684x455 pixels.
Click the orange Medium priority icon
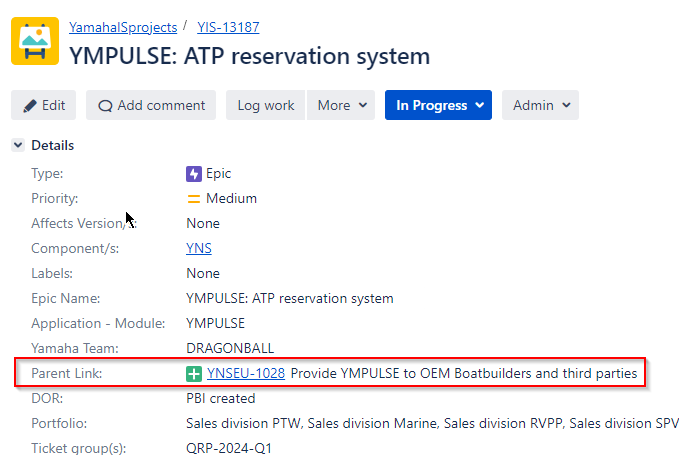[x=194, y=199]
